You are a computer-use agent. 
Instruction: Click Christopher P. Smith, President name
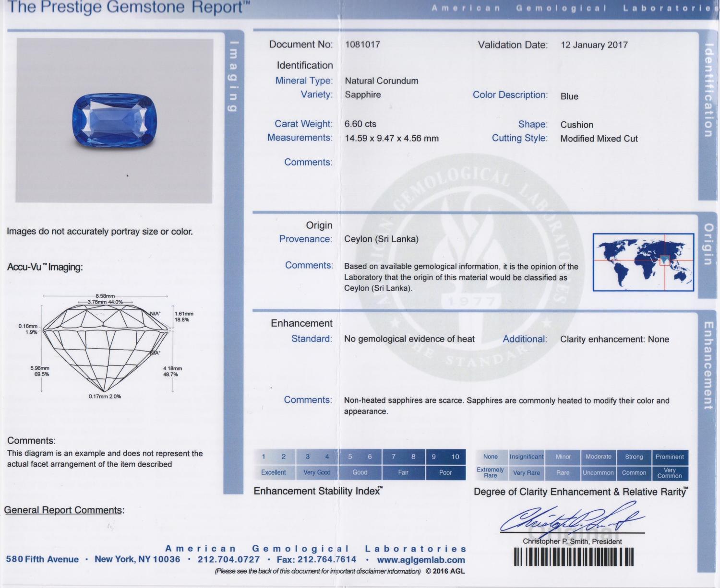[572, 541]
